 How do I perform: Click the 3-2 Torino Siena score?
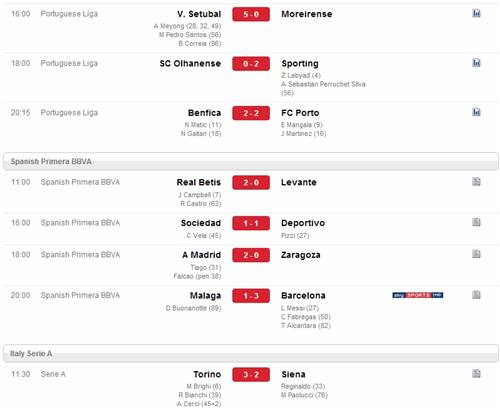[251, 375]
